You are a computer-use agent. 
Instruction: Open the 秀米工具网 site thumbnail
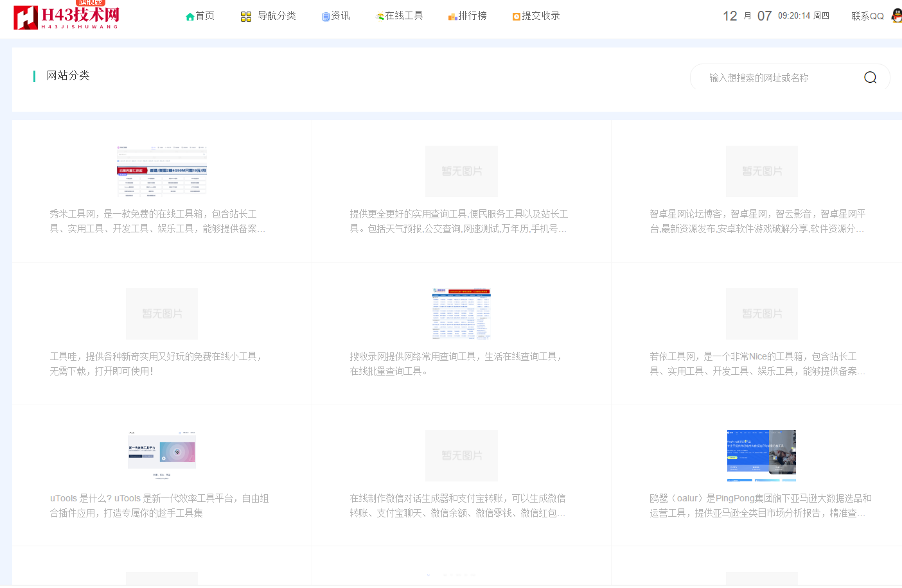pos(162,171)
